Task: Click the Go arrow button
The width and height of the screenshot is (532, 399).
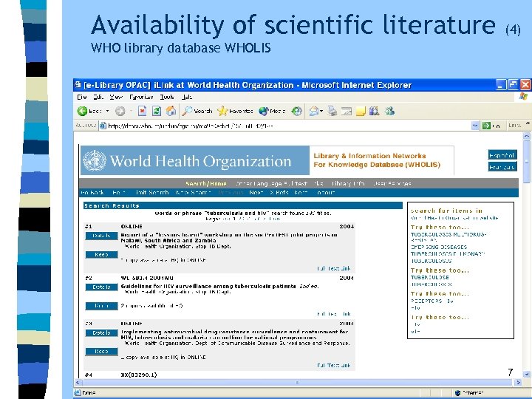Action: point(491,126)
